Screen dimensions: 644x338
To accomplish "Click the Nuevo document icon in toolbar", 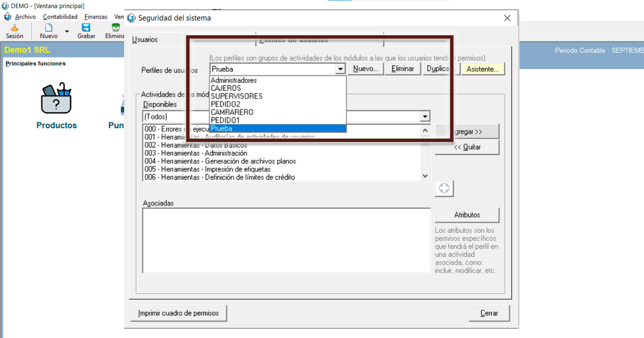I will pos(49,28).
